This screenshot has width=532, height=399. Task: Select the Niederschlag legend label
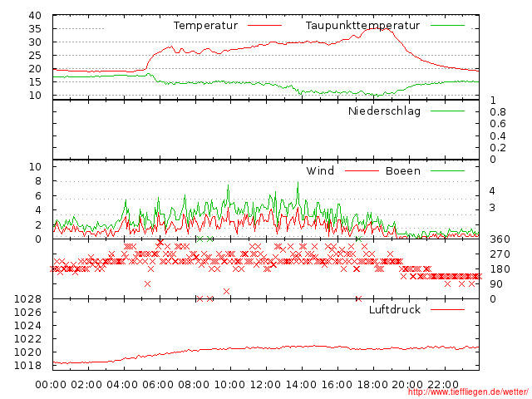point(384,111)
